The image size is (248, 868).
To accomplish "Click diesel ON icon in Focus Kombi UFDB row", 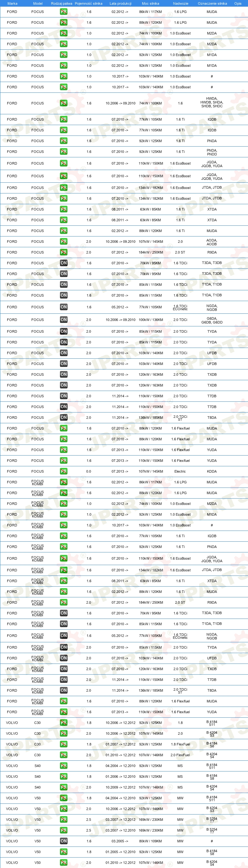I will 63,658.
